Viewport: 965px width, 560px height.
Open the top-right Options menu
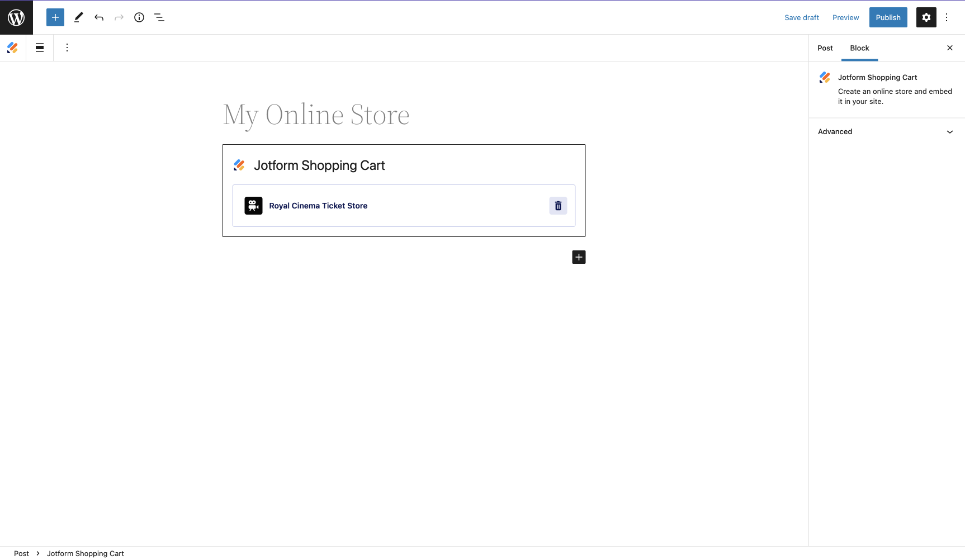point(947,17)
